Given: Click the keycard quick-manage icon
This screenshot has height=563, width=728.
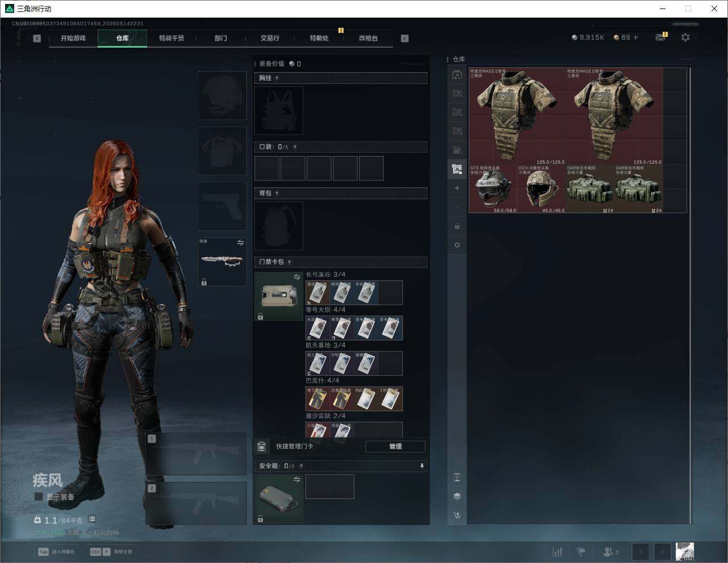Looking at the screenshot, I should click(x=262, y=447).
